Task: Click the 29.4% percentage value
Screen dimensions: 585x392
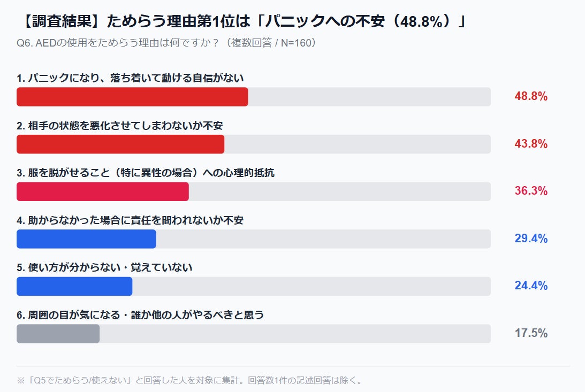Action: [x=531, y=238]
